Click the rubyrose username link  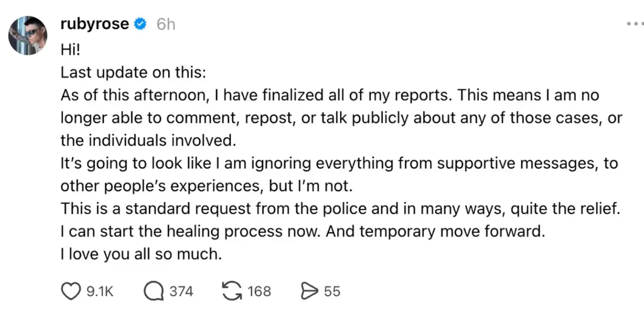click(x=93, y=24)
